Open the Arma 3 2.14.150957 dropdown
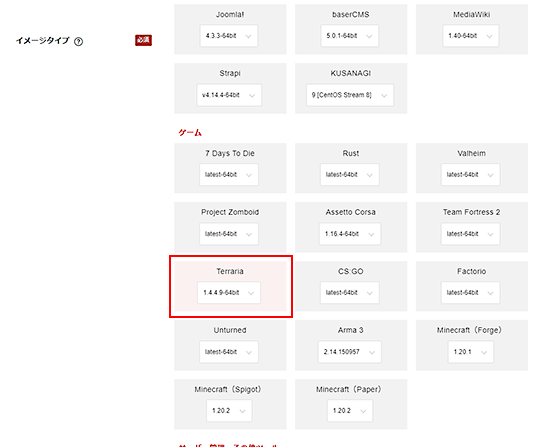The height and width of the screenshot is (447, 550). click(x=350, y=352)
